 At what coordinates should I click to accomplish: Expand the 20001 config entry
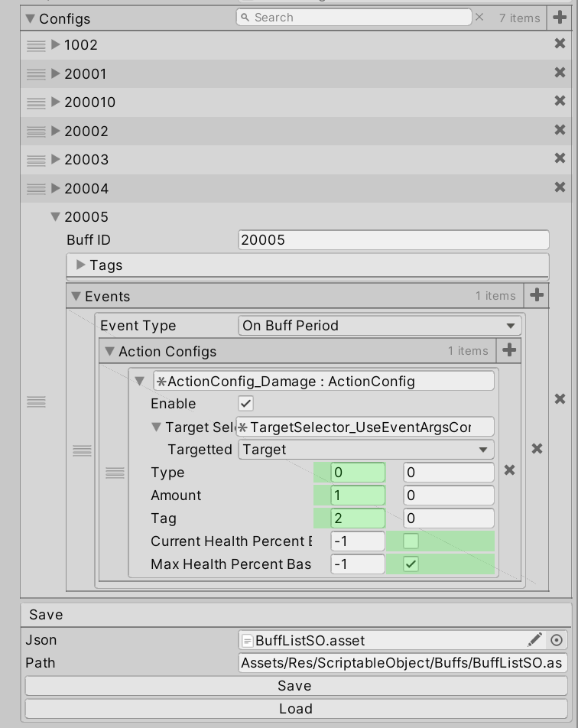click(x=56, y=74)
